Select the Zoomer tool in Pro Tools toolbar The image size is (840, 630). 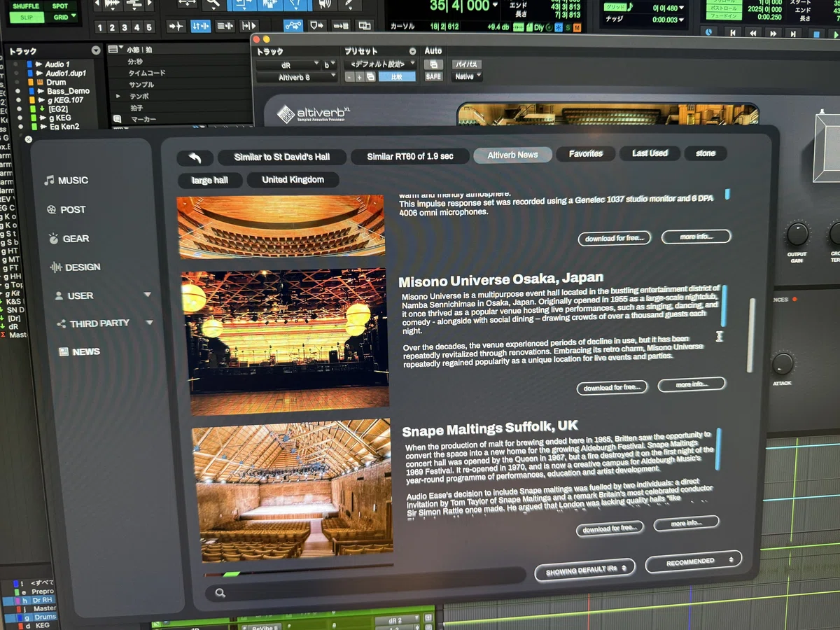pyautogui.click(x=213, y=4)
